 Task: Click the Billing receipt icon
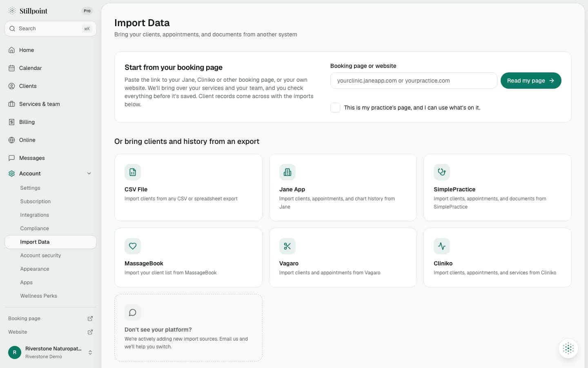pos(12,122)
